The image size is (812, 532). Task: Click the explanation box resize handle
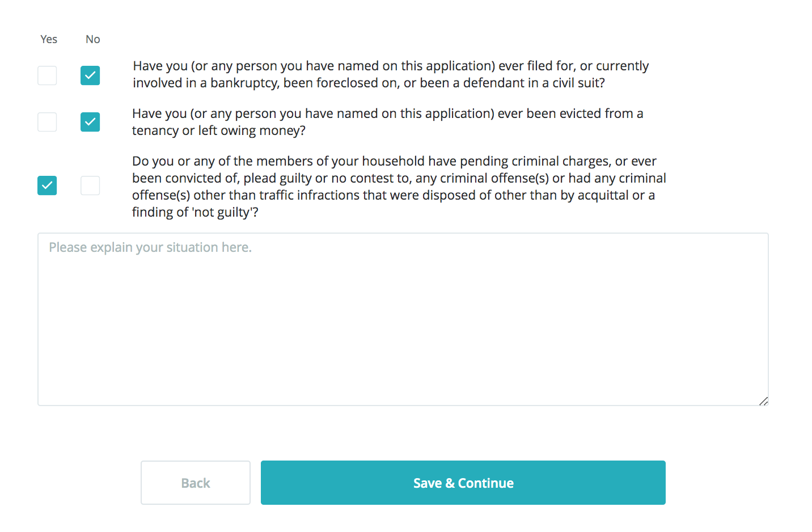click(763, 401)
